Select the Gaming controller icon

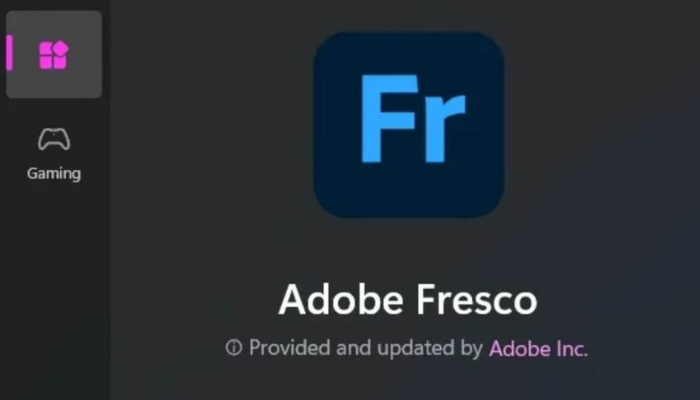54,139
